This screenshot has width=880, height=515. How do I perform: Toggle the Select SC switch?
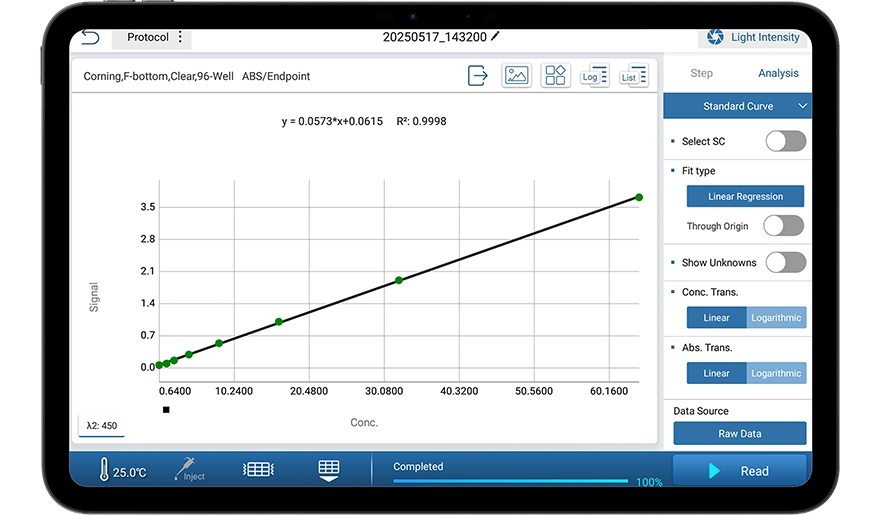pyautogui.click(x=785, y=141)
